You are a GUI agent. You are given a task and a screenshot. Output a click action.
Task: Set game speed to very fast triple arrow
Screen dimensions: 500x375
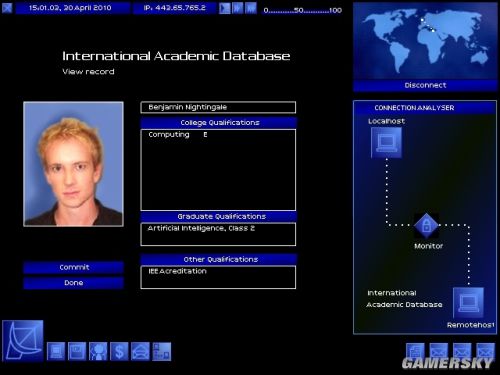[251, 8]
